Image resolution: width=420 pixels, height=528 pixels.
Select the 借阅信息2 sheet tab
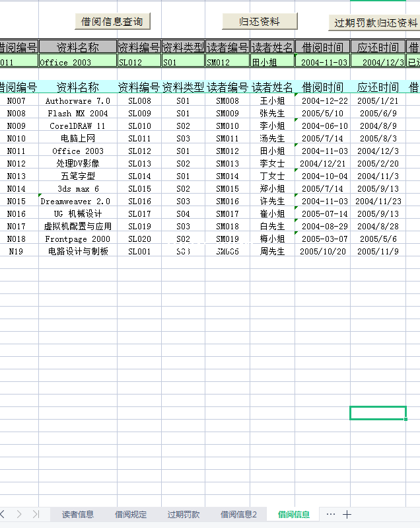pos(238,514)
